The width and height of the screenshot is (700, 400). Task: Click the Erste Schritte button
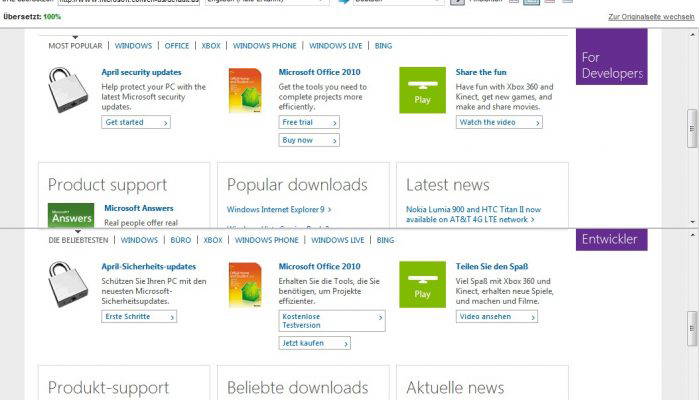click(x=139, y=317)
